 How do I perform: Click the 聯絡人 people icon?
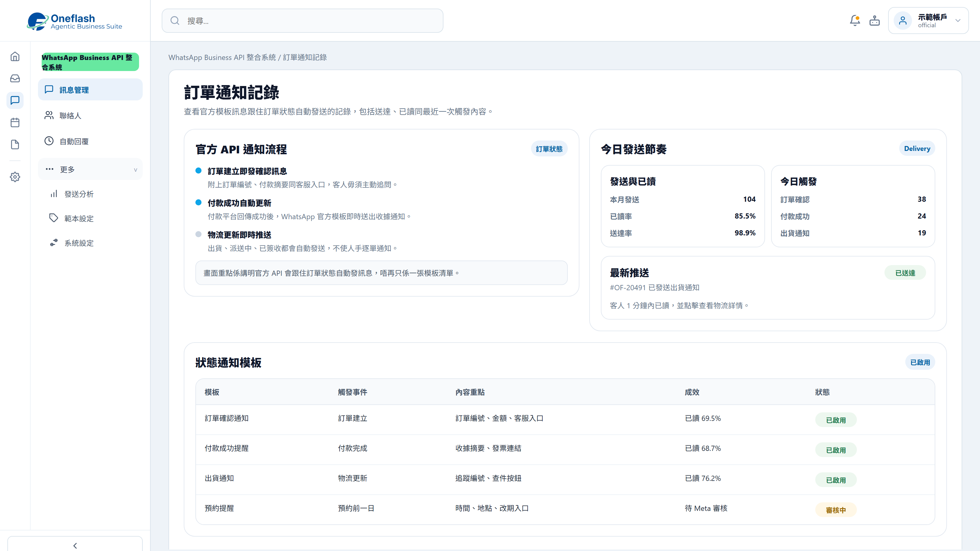[49, 115]
